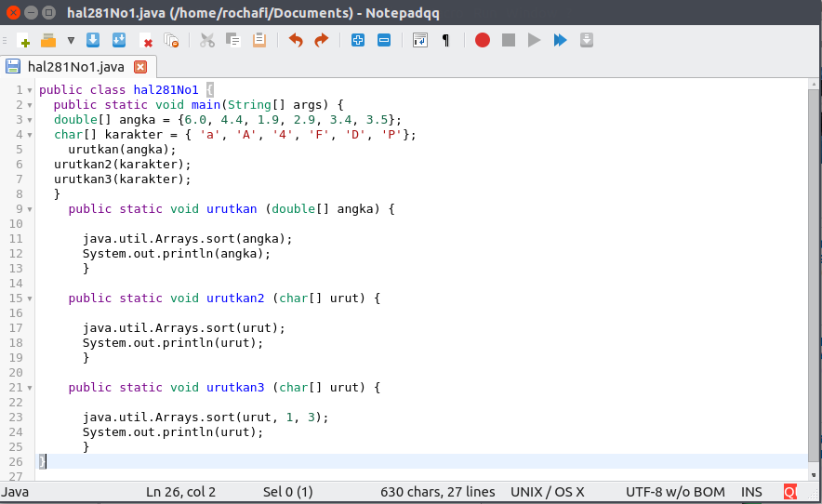Collapse the fold marker at line 3
The image size is (822, 504).
pos(30,120)
